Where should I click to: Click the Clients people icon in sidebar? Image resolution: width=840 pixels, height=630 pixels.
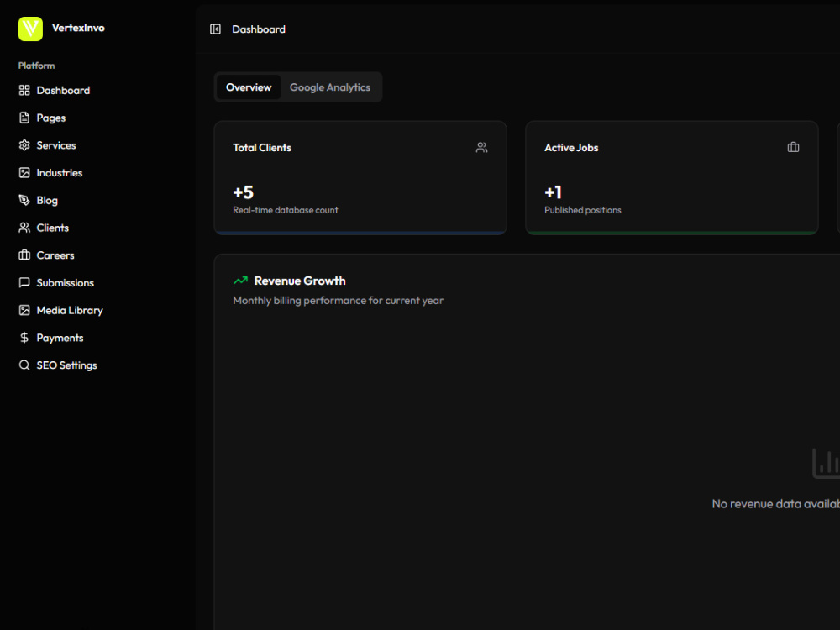pyautogui.click(x=24, y=228)
